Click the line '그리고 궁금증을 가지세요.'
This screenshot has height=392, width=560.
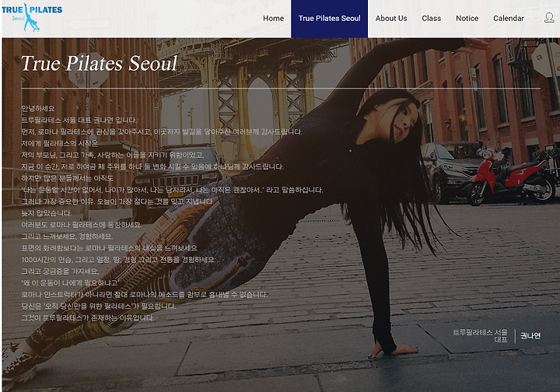[60, 271]
